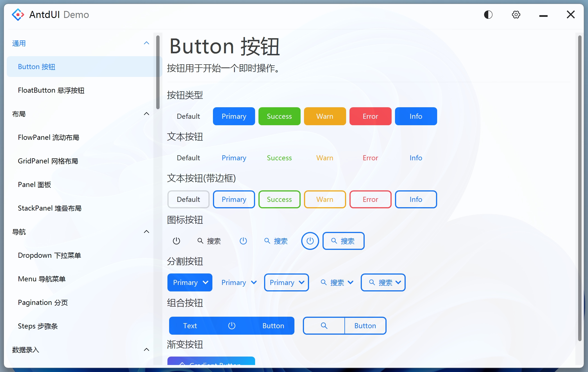Click the AntdUI logo icon
The image size is (588, 372).
pos(18,15)
